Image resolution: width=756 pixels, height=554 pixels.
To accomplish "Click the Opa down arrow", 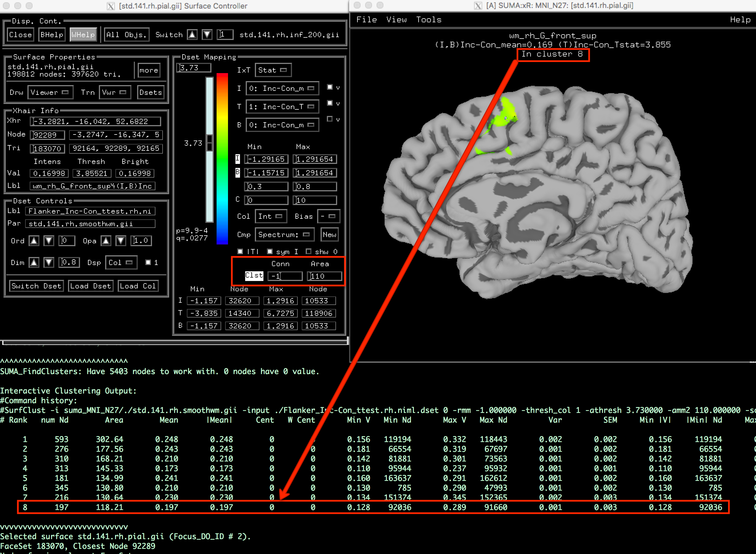I will (121, 241).
